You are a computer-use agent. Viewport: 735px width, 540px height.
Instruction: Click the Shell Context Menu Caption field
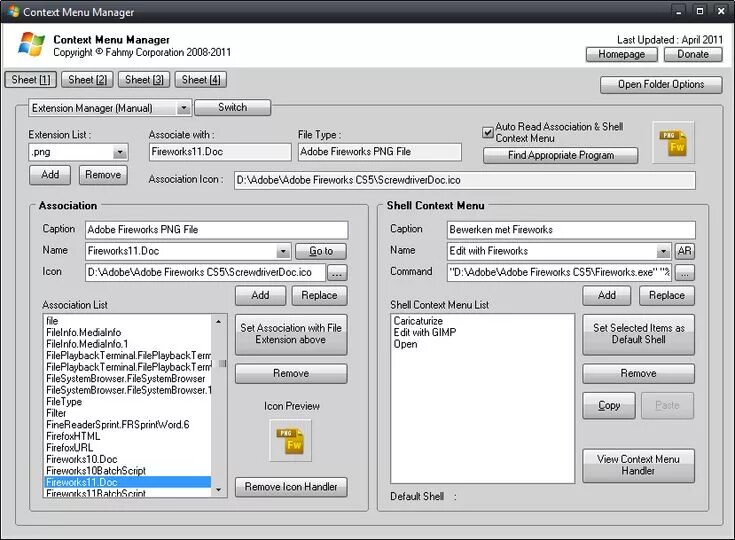pos(571,230)
